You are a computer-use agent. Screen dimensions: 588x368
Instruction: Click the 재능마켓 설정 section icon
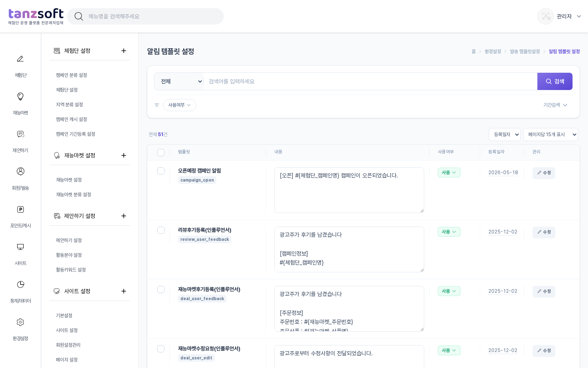[x=57, y=155]
